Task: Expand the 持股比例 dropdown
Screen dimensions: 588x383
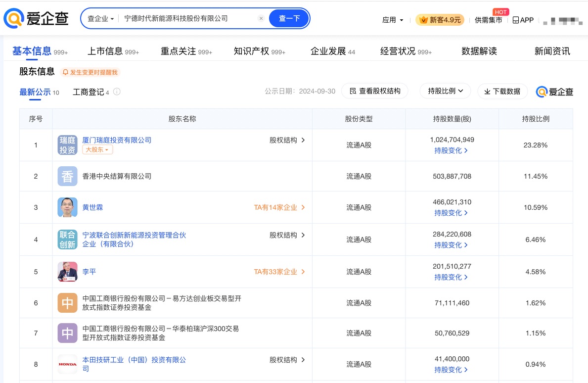Action: tap(445, 91)
